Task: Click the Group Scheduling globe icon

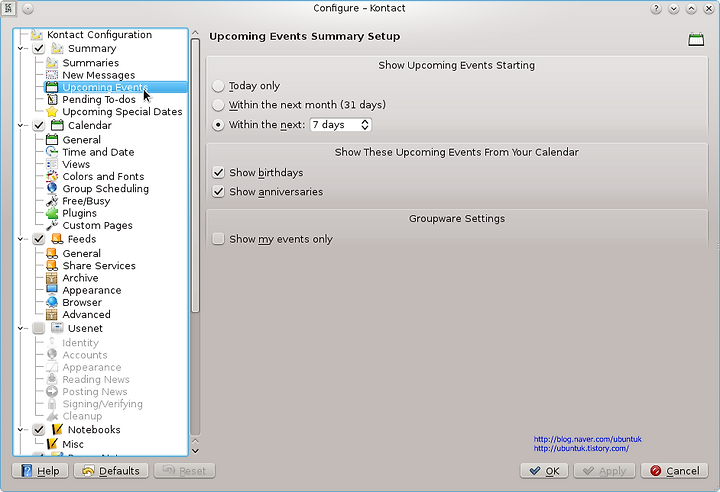Action: tap(52, 188)
